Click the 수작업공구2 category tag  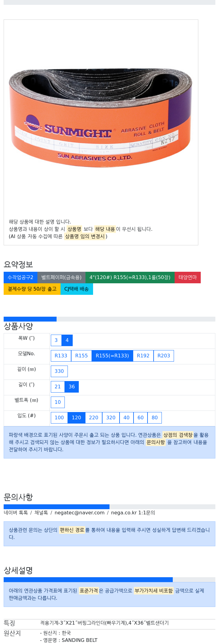click(x=20, y=277)
